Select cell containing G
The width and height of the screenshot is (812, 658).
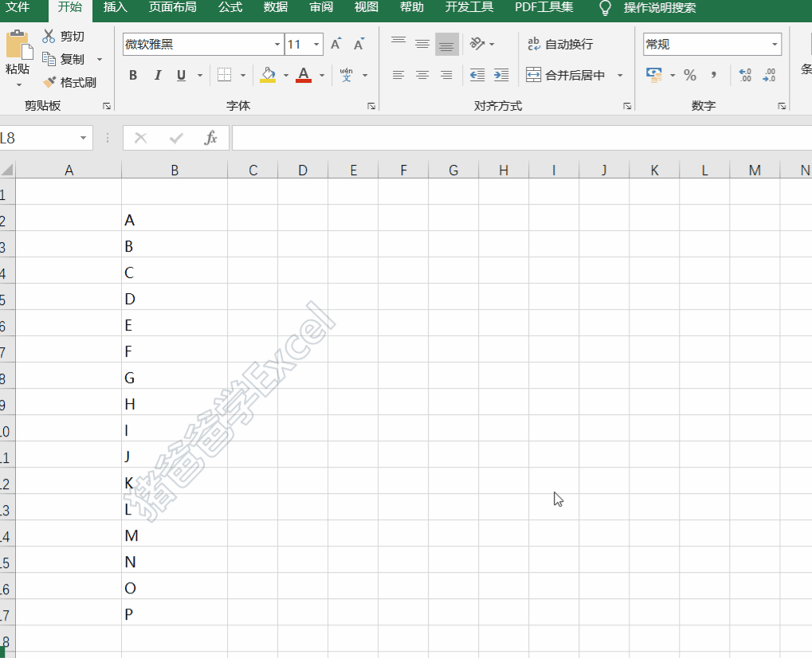(x=175, y=378)
